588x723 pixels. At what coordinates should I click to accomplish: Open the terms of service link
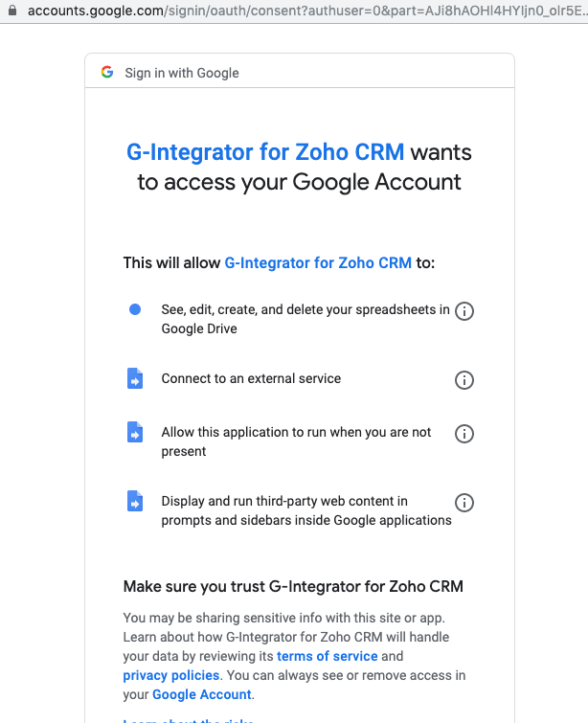327,656
